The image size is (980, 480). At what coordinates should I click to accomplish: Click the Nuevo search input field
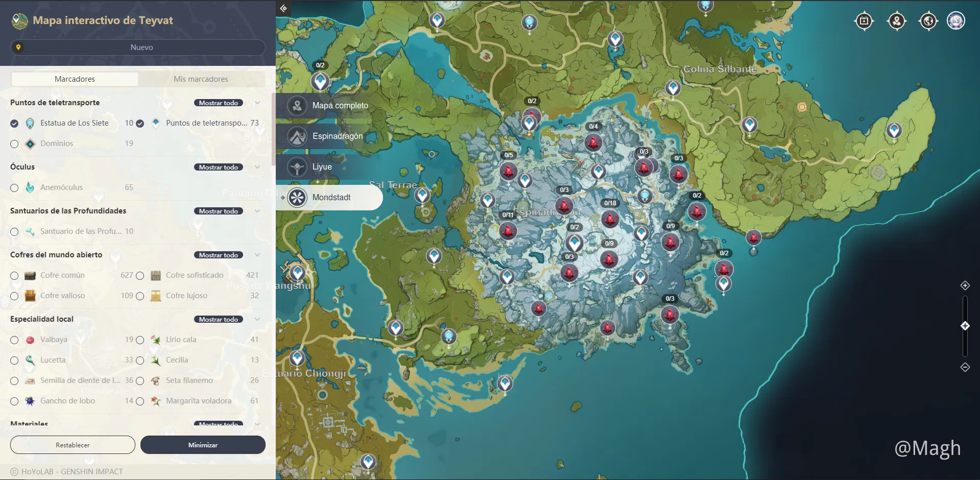141,47
